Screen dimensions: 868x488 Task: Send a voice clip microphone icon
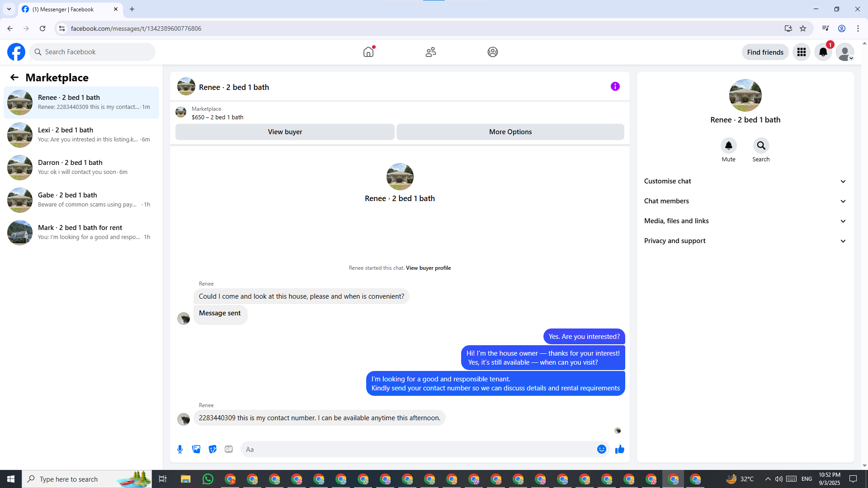click(180, 449)
